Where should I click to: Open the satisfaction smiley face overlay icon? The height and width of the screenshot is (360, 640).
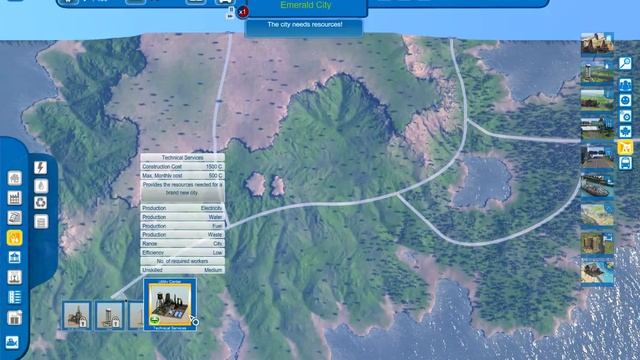[625, 100]
